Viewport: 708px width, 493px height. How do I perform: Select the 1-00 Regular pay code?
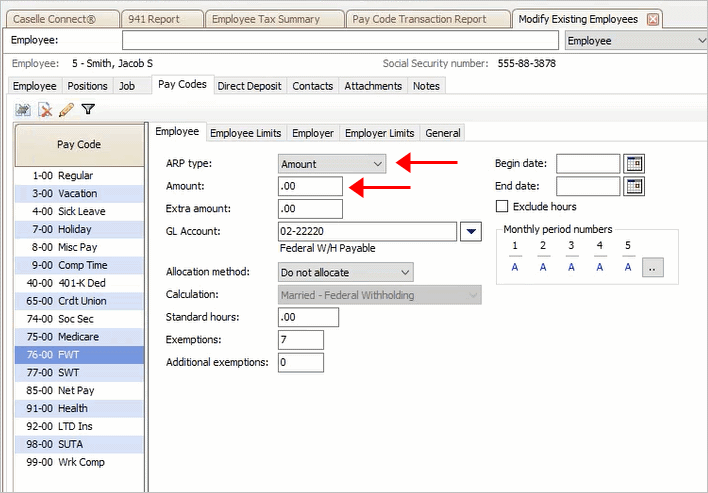[79, 176]
